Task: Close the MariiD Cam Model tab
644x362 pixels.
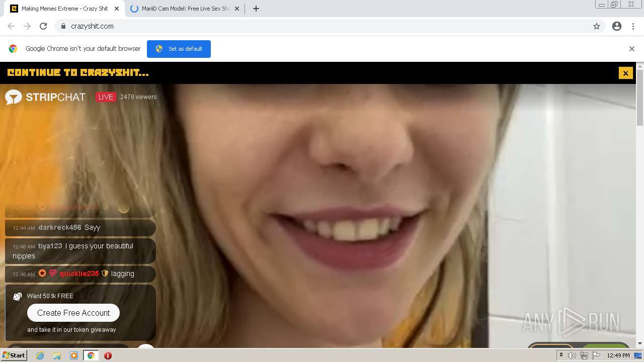Action: click(236, 9)
